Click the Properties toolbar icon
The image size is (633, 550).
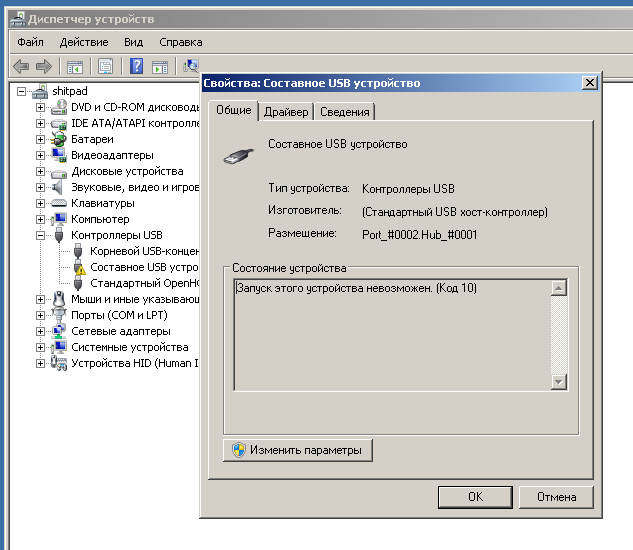[105, 67]
